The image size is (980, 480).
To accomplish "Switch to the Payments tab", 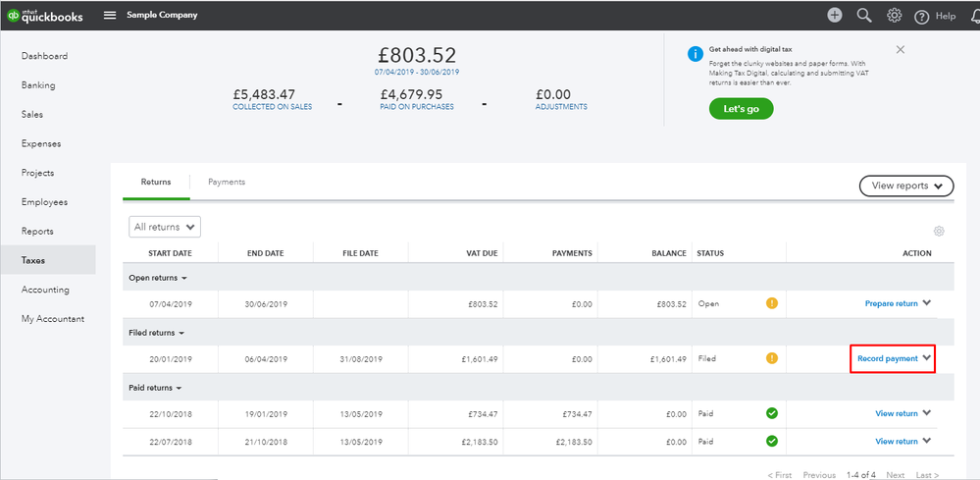I will (227, 182).
